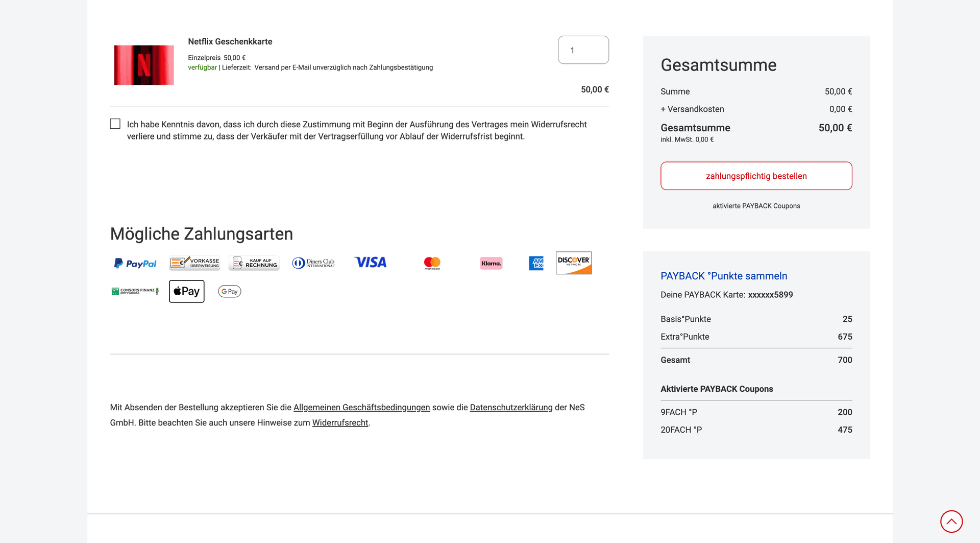Select Diners Club International payment method
980x543 pixels.
tap(313, 263)
